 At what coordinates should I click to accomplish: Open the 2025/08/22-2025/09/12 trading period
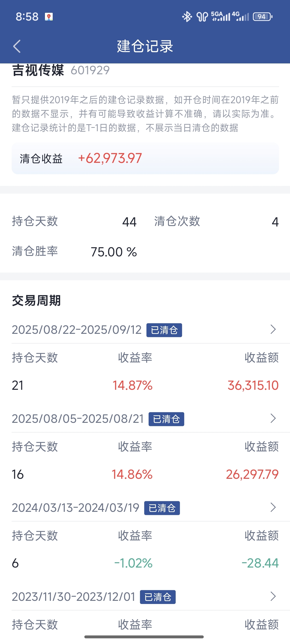[145, 330]
